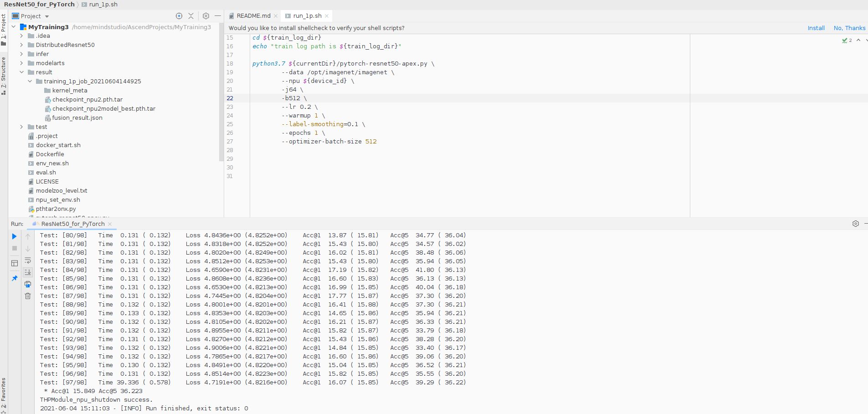868x414 pixels.
Task: Click inspection checkmark widget in editor
Action: [x=847, y=41]
